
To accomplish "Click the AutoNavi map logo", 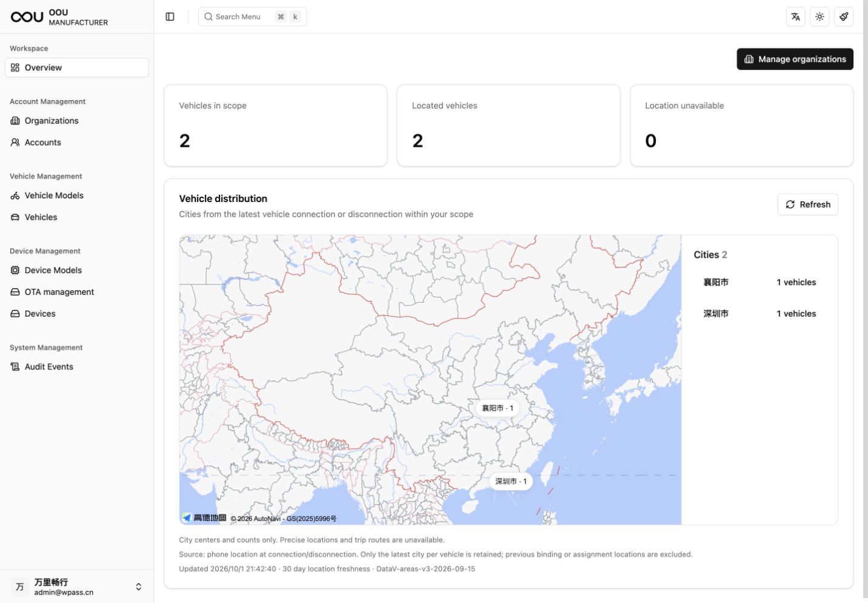I will (x=204, y=517).
